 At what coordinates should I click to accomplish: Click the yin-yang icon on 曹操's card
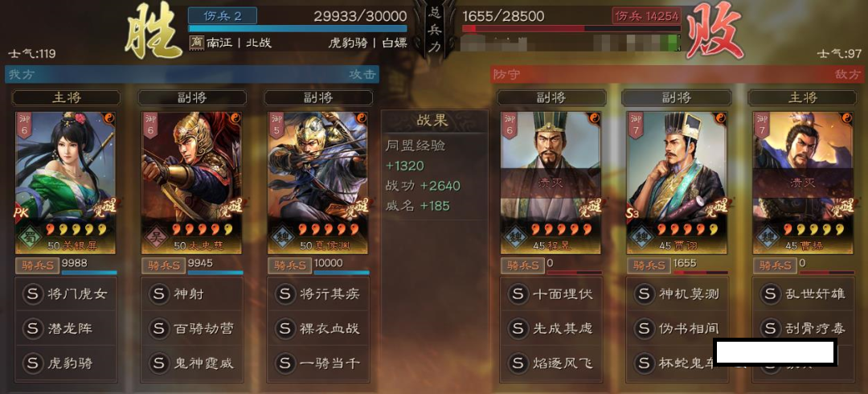click(x=845, y=119)
